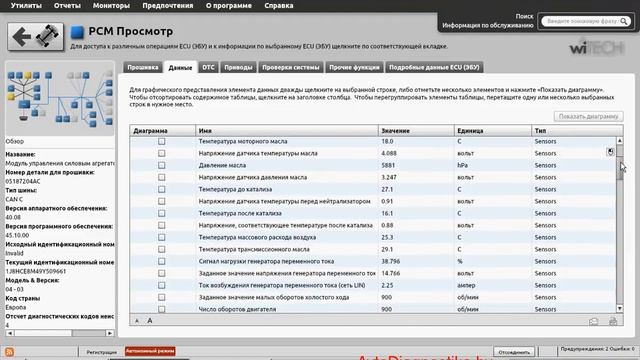Check the box for Температура моторного масла
This screenshot has height=360, width=640.
(162, 141)
